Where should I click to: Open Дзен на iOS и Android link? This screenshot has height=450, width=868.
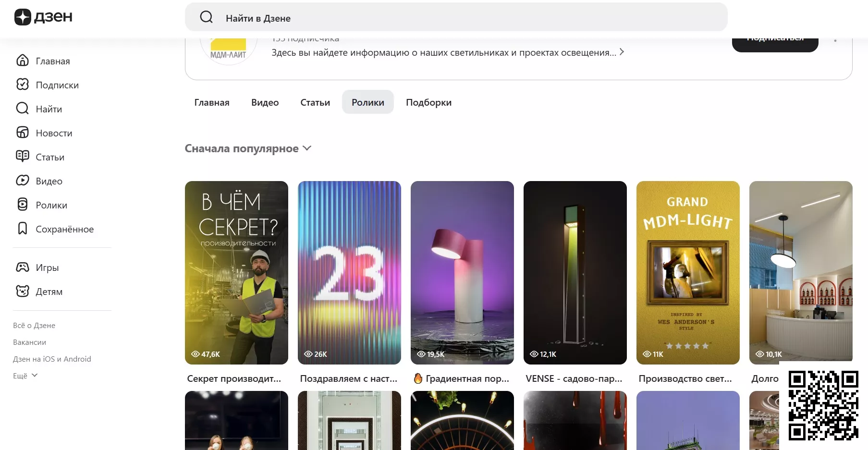tap(52, 359)
